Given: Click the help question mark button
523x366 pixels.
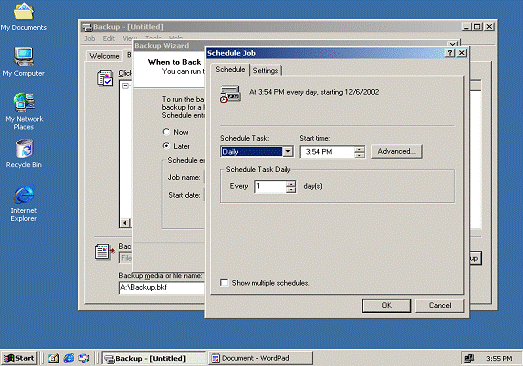Looking at the screenshot, I should point(450,53).
